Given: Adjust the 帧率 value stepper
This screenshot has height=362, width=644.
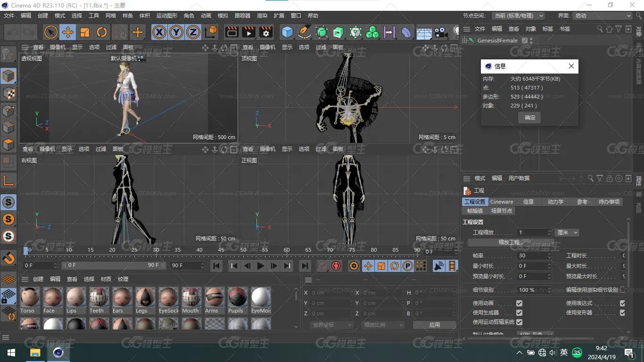Looking at the screenshot, I should click(x=549, y=255).
